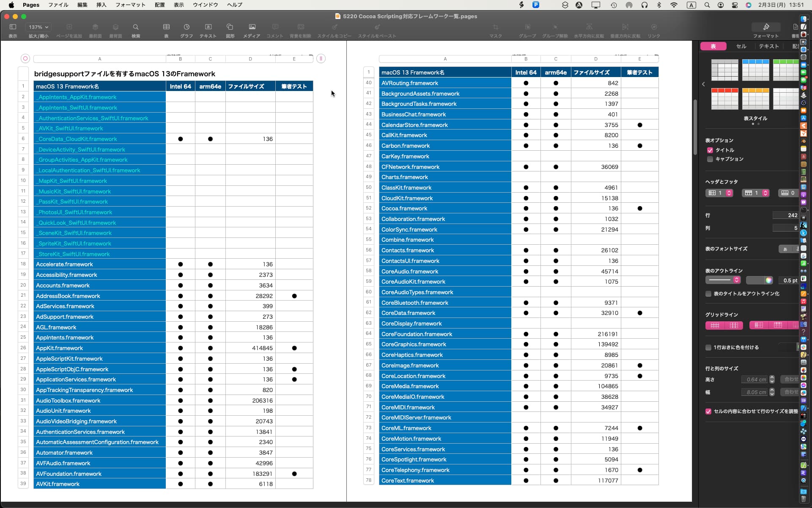Open the 137% zoom dropdown
Screen dimensions: 812x508
pyautogui.click(x=38, y=27)
